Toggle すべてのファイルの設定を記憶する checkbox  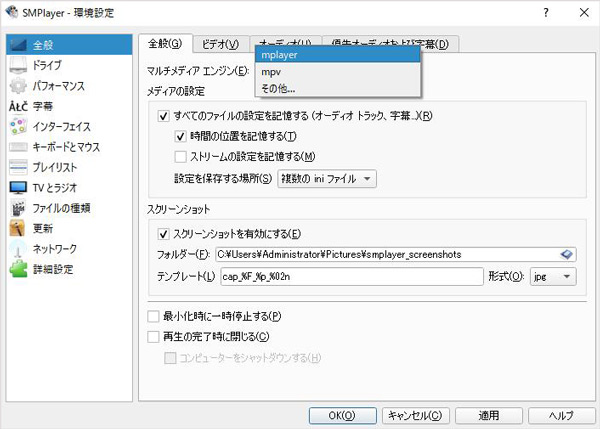click(163, 116)
